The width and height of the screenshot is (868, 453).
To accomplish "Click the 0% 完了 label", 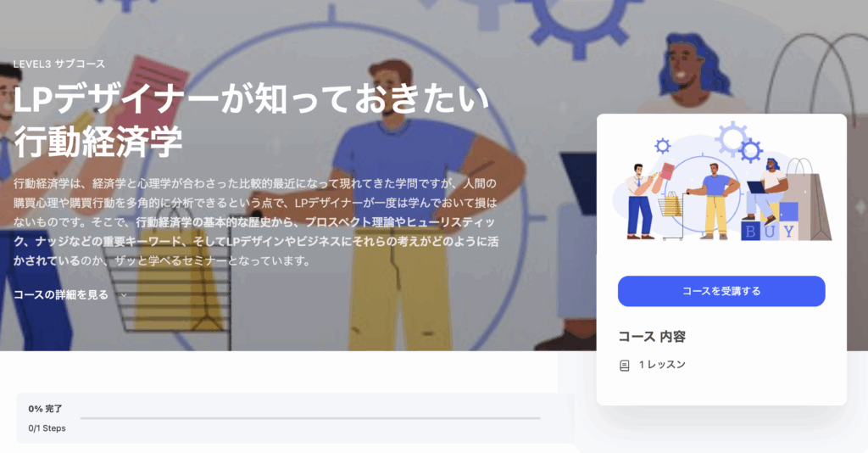I will click(46, 409).
